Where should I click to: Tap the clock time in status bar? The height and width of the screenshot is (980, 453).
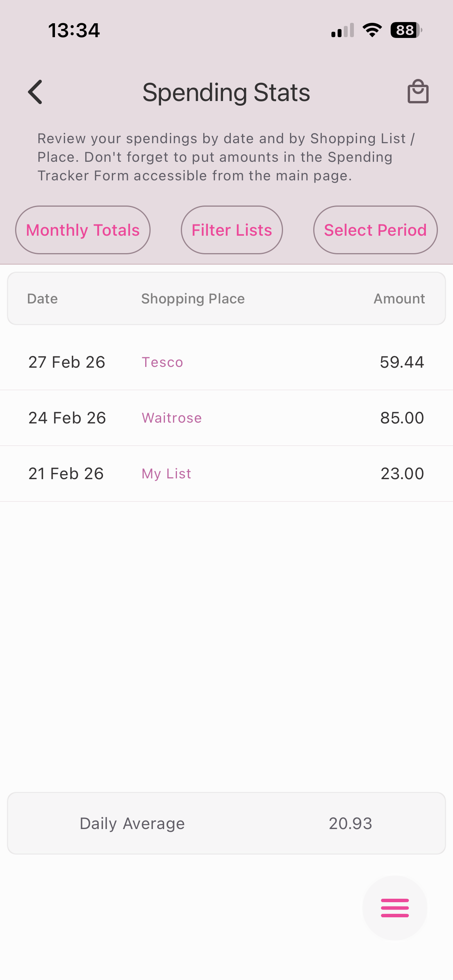pyautogui.click(x=74, y=30)
